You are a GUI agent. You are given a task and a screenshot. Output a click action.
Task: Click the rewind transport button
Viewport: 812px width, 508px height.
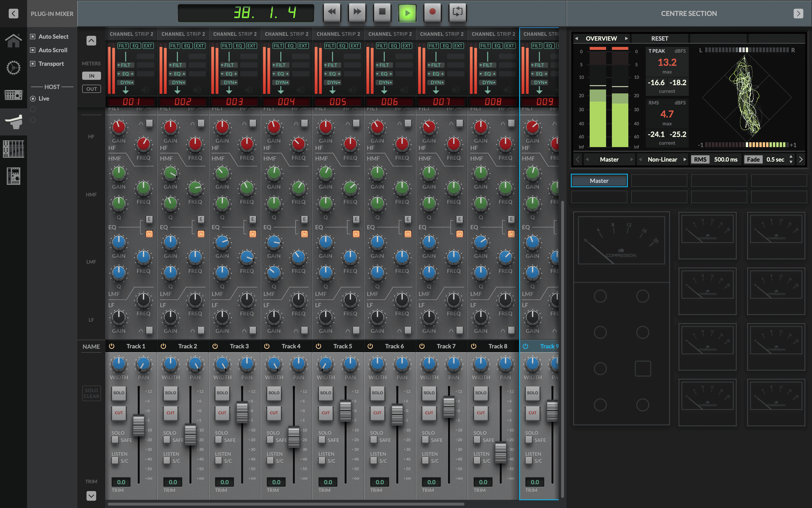tap(332, 12)
